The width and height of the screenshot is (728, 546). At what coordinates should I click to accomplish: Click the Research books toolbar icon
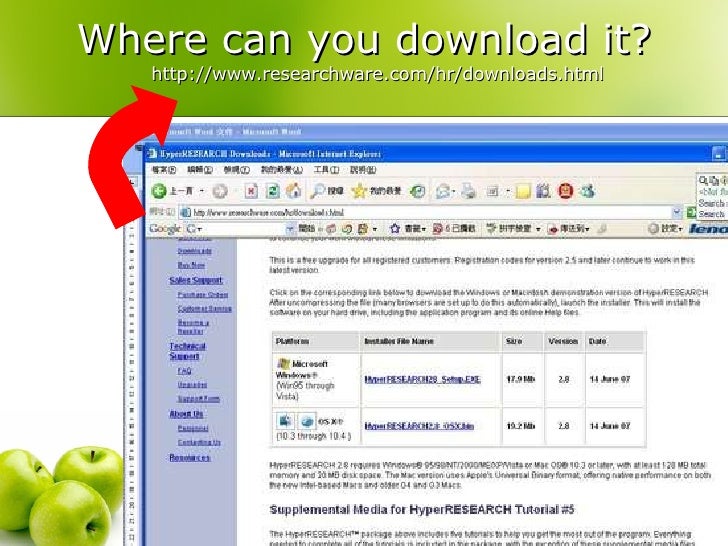point(543,191)
